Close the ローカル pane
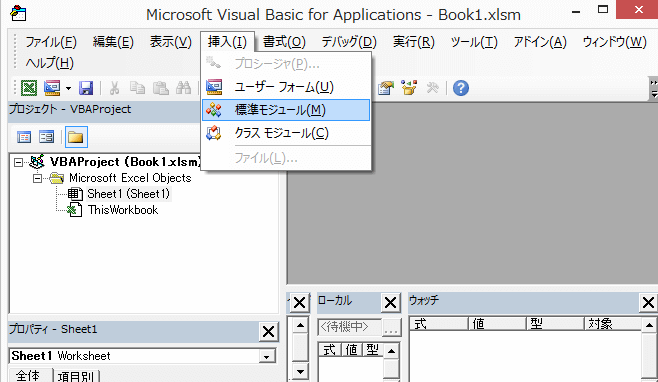Screen dimensions: 658x382 click(x=390, y=303)
